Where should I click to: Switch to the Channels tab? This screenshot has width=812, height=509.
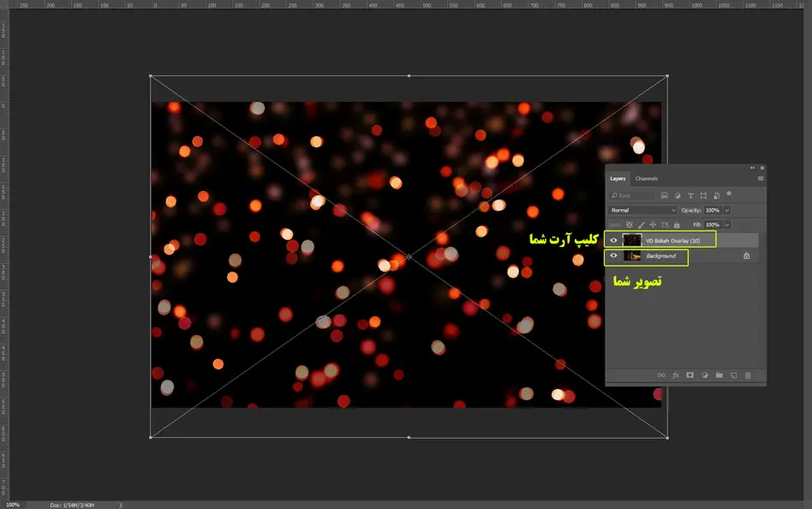pos(647,178)
